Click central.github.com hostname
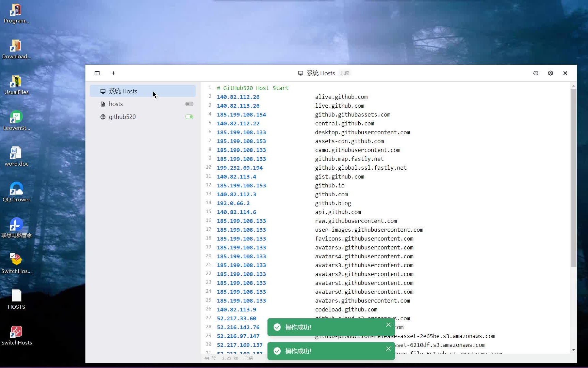Image resolution: width=588 pixels, height=368 pixels. click(344, 123)
